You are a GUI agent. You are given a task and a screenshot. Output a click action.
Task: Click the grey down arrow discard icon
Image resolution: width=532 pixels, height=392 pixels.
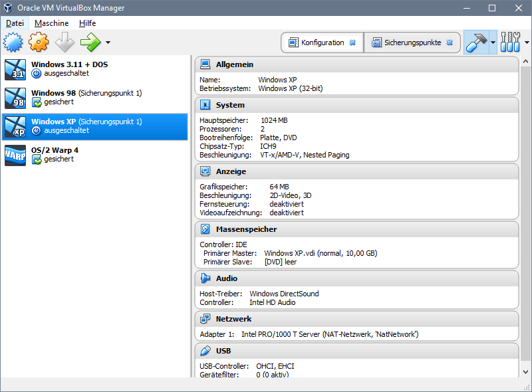65,43
